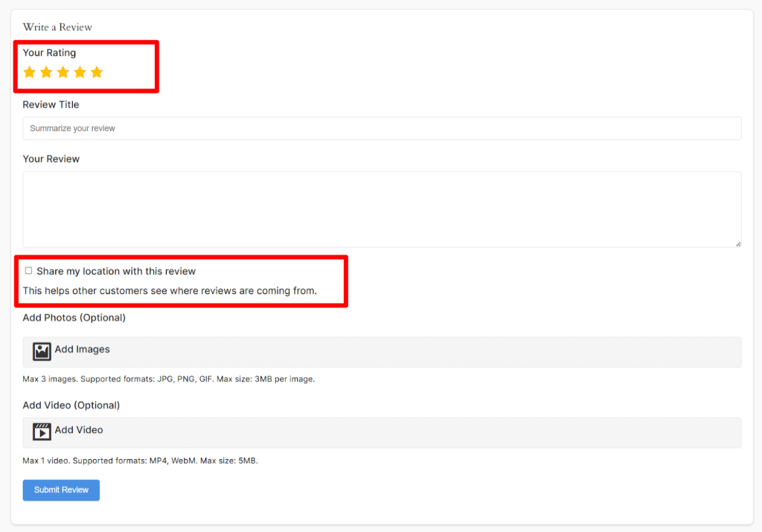Enable Share my location checkbox
This screenshot has width=762, height=532.
click(x=29, y=271)
